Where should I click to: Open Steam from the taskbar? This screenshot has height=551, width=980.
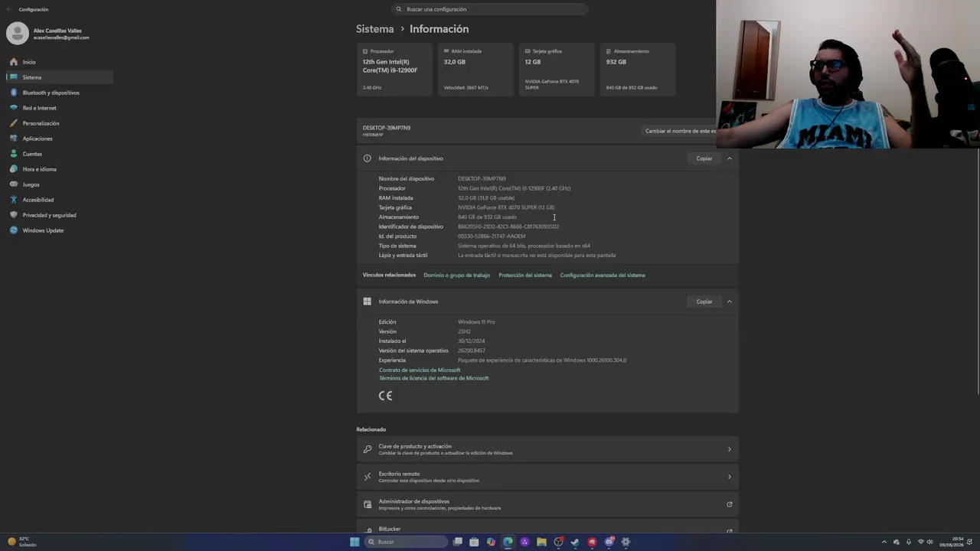pos(575,542)
